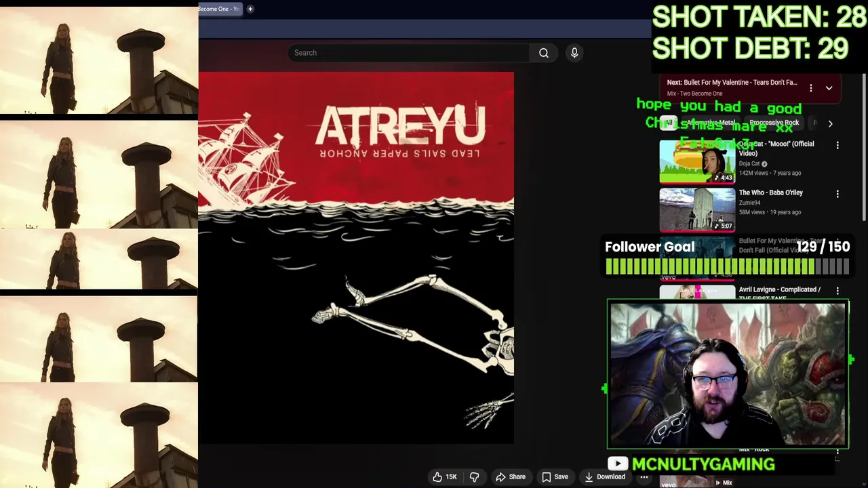The image size is (868, 488).
Task: Click the Atreyu album art video player
Action: point(356,258)
